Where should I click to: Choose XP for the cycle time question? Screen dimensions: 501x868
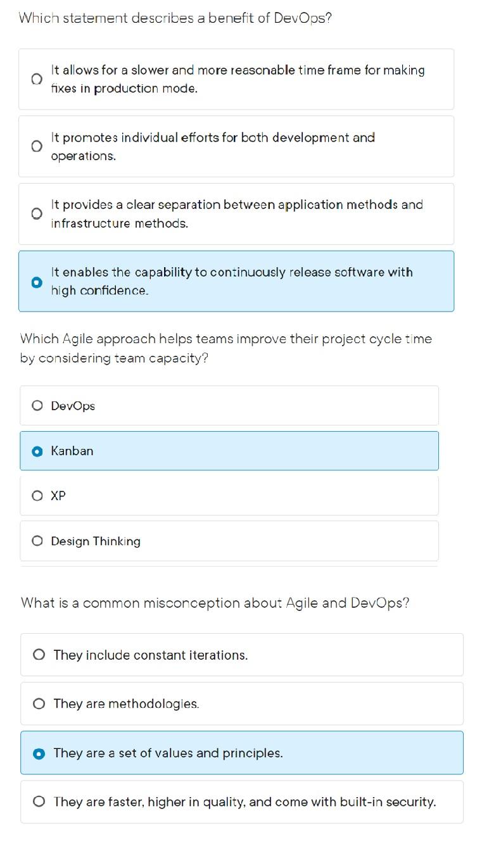point(37,496)
